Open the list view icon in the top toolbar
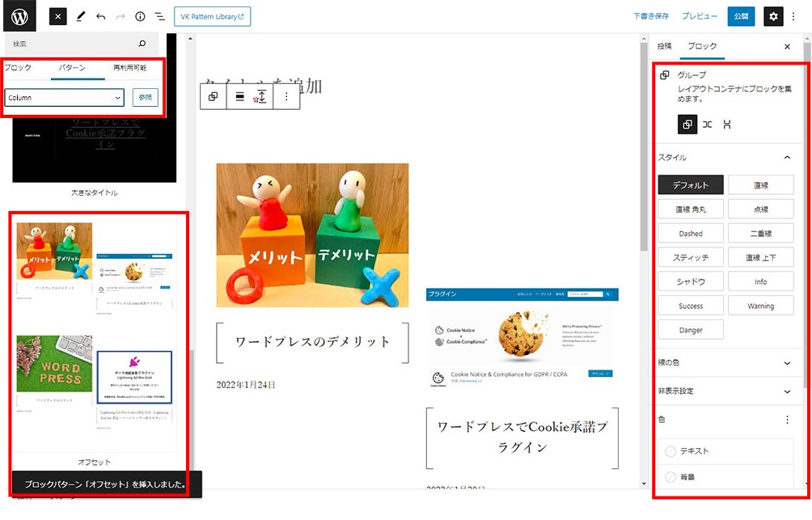Viewport: 812px width, 520px height. coord(160,16)
